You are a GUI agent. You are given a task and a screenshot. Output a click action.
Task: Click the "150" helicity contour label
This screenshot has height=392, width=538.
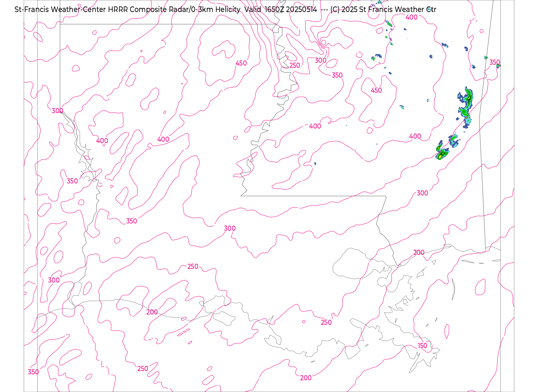point(423,346)
